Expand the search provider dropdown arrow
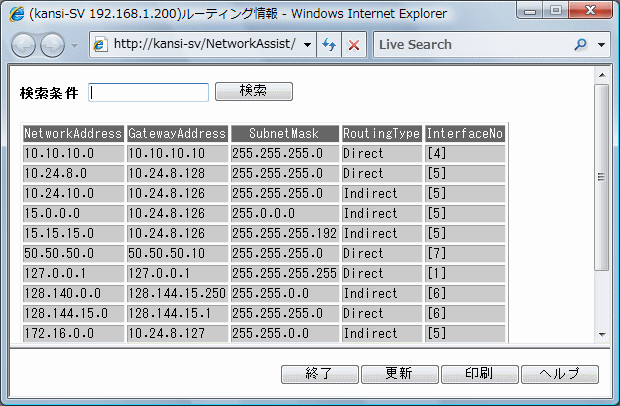Image resolution: width=620 pixels, height=406 pixels. click(x=601, y=45)
